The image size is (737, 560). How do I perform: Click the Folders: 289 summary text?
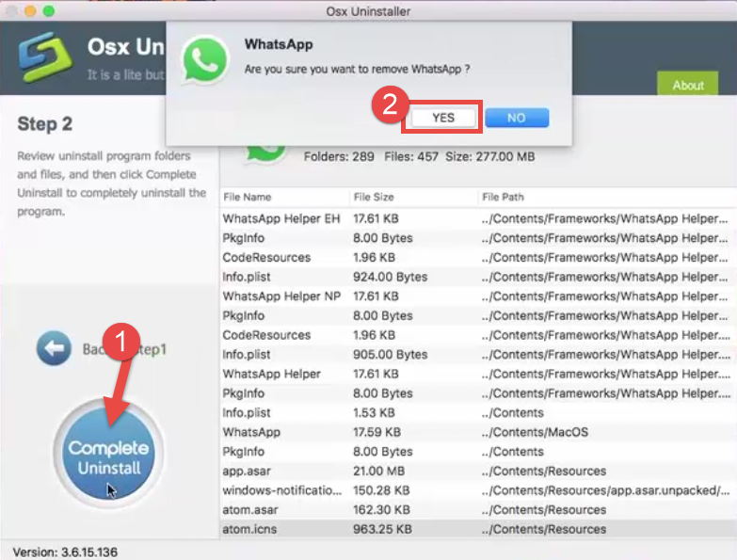339,156
